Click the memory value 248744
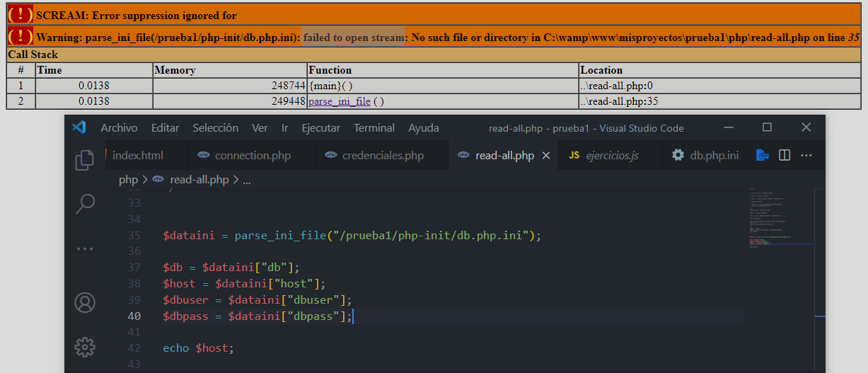Image resolution: width=868 pixels, height=373 pixels. coord(289,86)
